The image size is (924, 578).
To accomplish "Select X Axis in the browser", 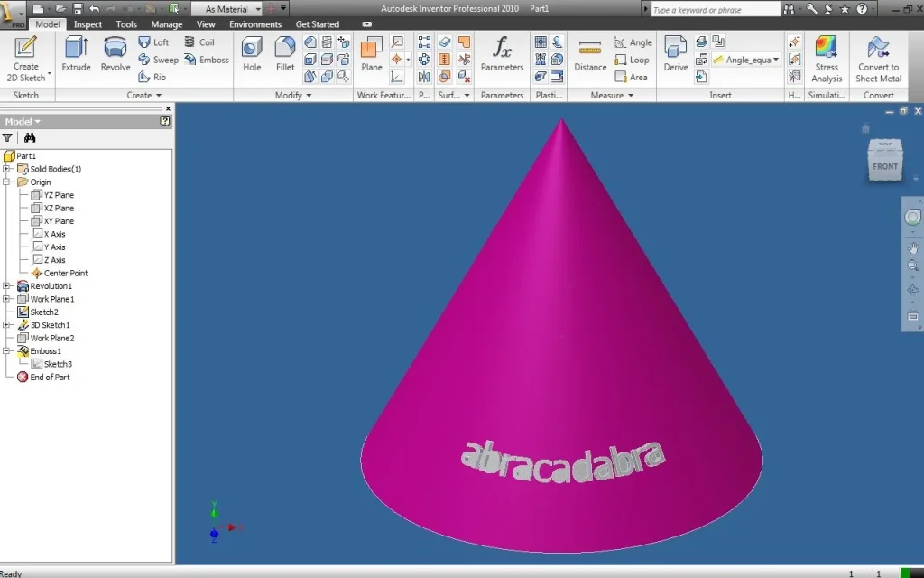I will tap(49, 234).
